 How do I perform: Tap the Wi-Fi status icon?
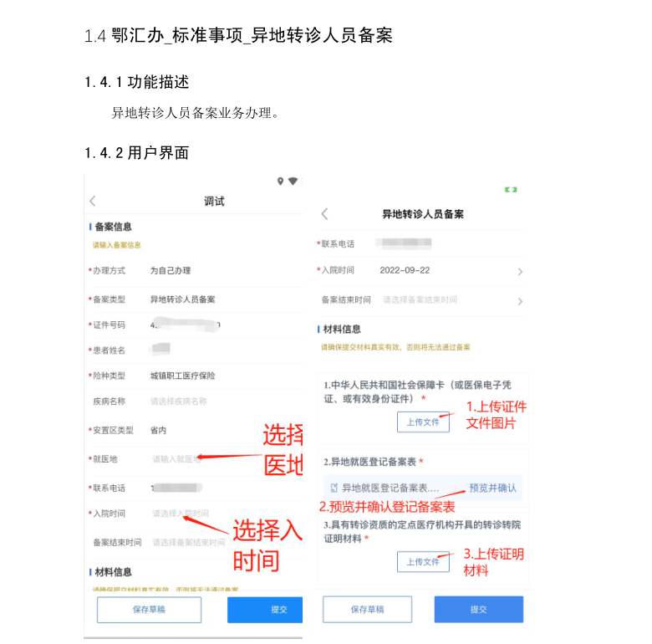click(293, 181)
